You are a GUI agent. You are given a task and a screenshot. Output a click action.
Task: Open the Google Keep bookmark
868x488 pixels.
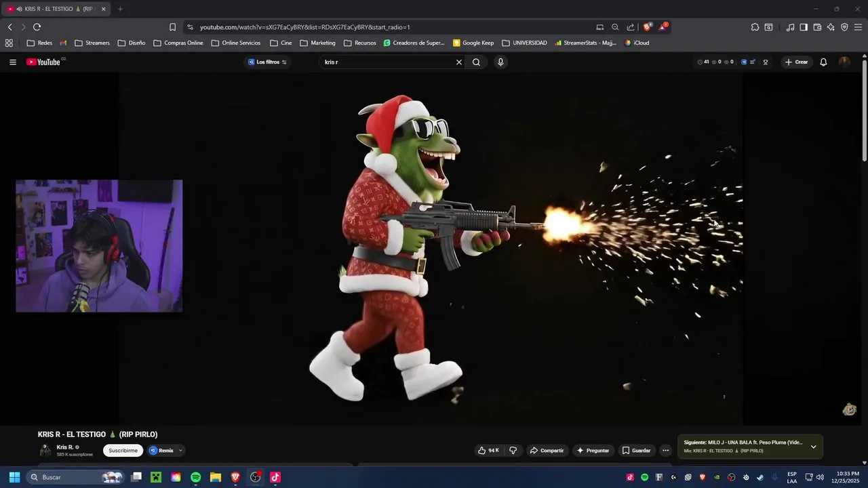pyautogui.click(x=473, y=43)
